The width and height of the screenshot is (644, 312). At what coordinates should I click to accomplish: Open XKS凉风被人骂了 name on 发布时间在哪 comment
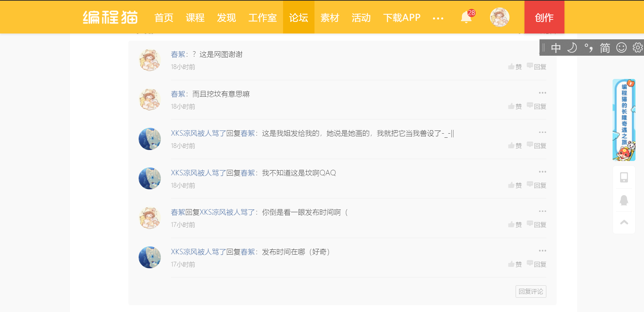coord(198,252)
